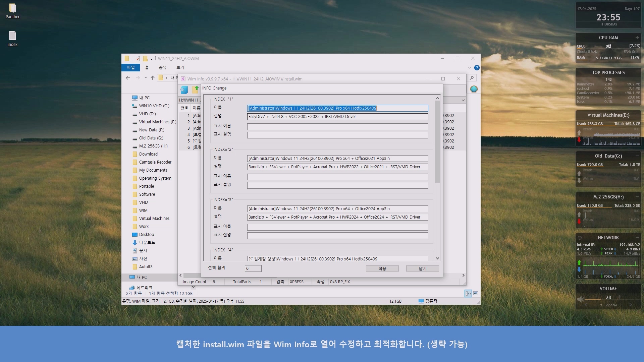The image size is (644, 362).
Task: Switch to the details view toggle in status bar
Action: click(468, 293)
